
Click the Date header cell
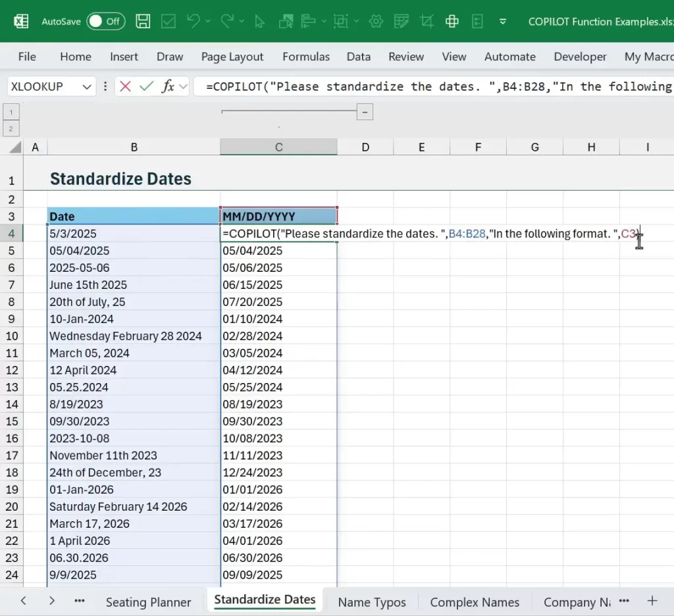coord(134,217)
